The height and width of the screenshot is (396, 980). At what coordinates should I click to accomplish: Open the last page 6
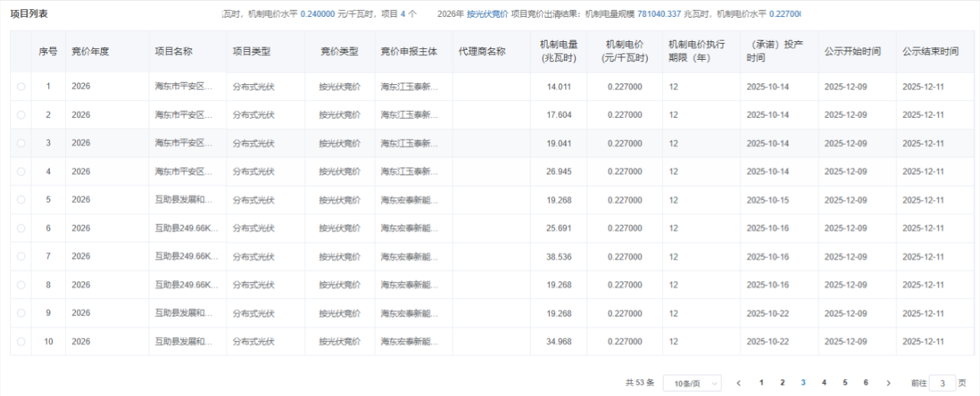pos(866,382)
